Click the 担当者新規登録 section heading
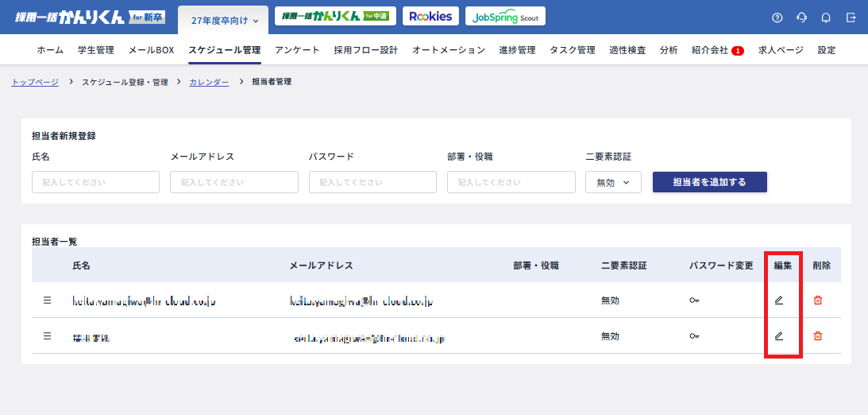 pos(64,136)
